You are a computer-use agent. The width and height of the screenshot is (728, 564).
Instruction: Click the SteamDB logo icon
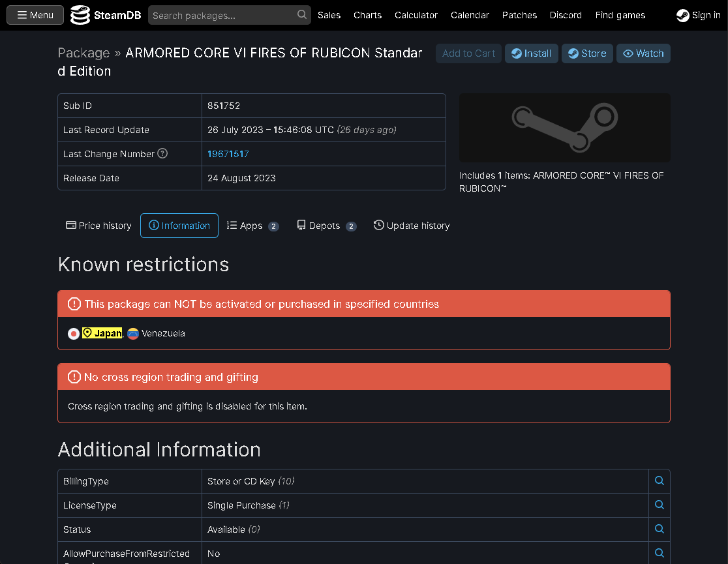coord(80,15)
